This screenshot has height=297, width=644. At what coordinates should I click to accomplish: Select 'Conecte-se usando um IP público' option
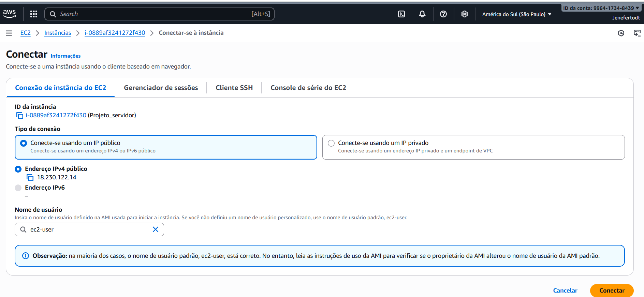coord(166,147)
